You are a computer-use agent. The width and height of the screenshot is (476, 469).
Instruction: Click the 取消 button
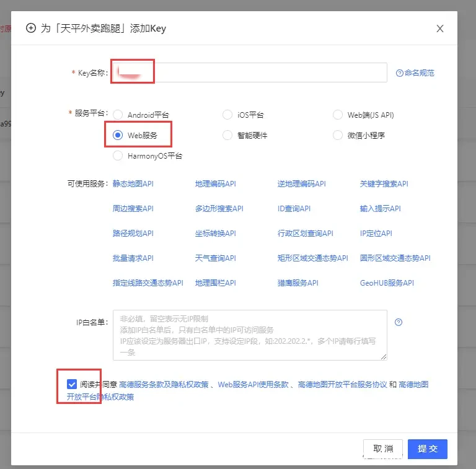coord(383,449)
